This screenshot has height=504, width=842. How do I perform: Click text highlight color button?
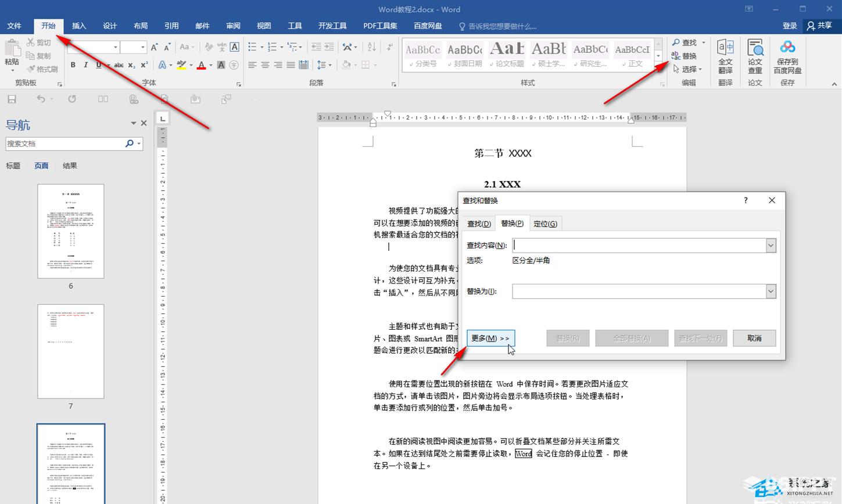(181, 65)
